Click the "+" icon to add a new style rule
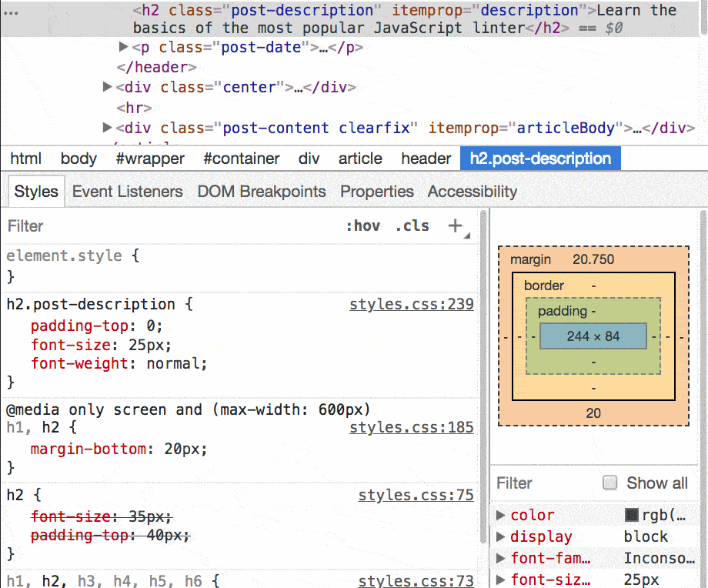The height and width of the screenshot is (588, 708). coord(455,226)
